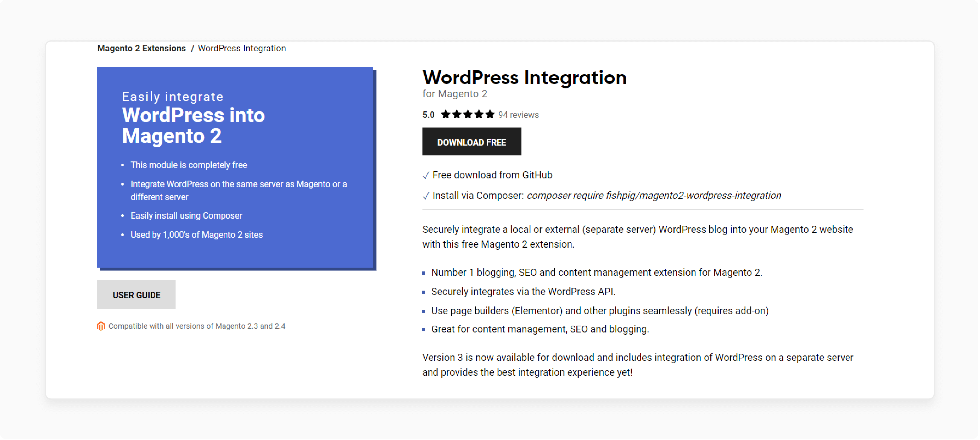Image resolution: width=980 pixels, height=440 pixels.
Task: Click the 'for Magento 2' subtitle
Action: click(x=455, y=94)
